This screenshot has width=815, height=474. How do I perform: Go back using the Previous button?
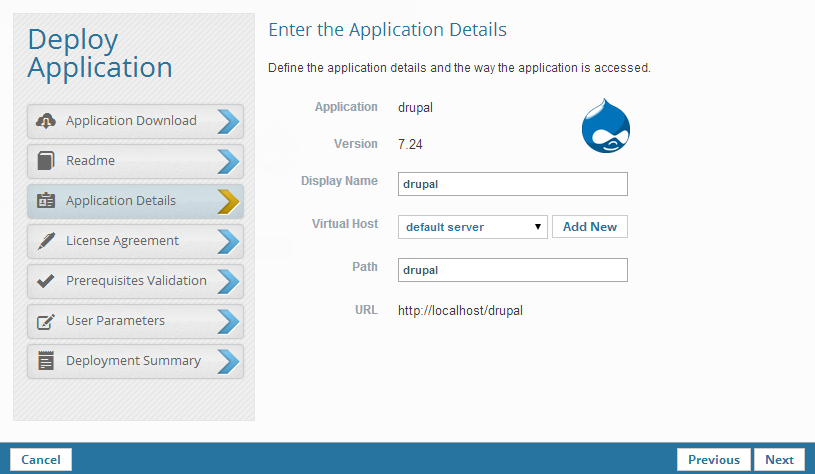pyautogui.click(x=714, y=460)
